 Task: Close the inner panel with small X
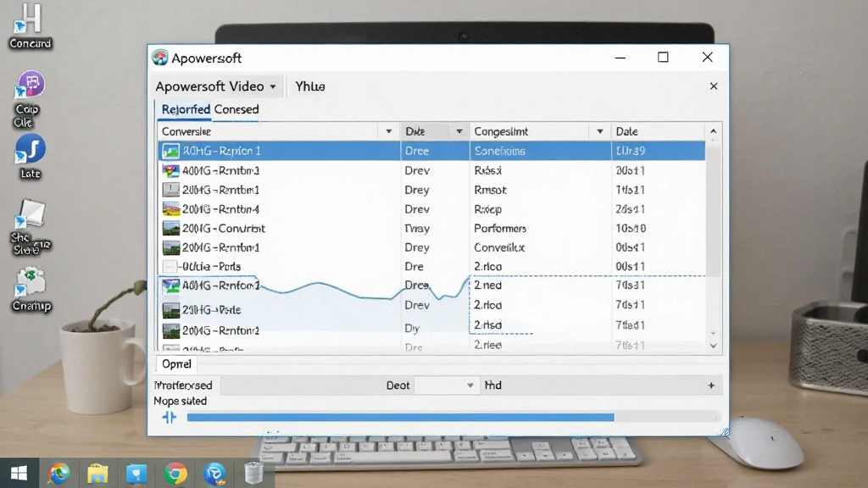(x=714, y=86)
